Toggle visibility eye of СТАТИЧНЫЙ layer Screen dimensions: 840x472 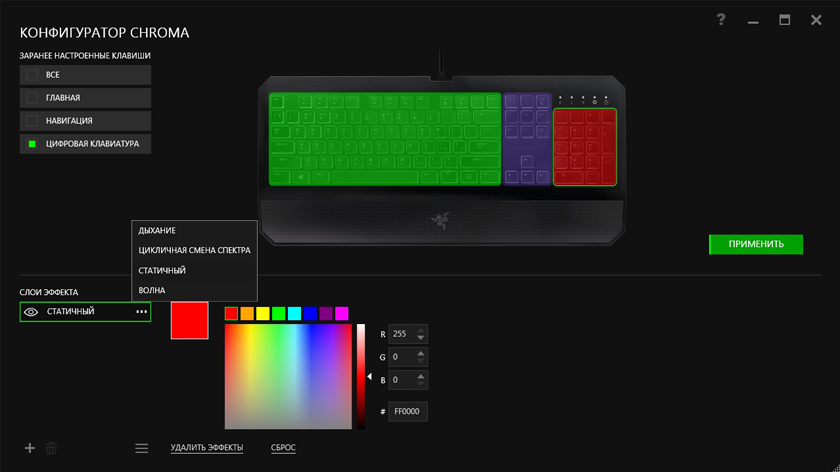click(x=31, y=312)
